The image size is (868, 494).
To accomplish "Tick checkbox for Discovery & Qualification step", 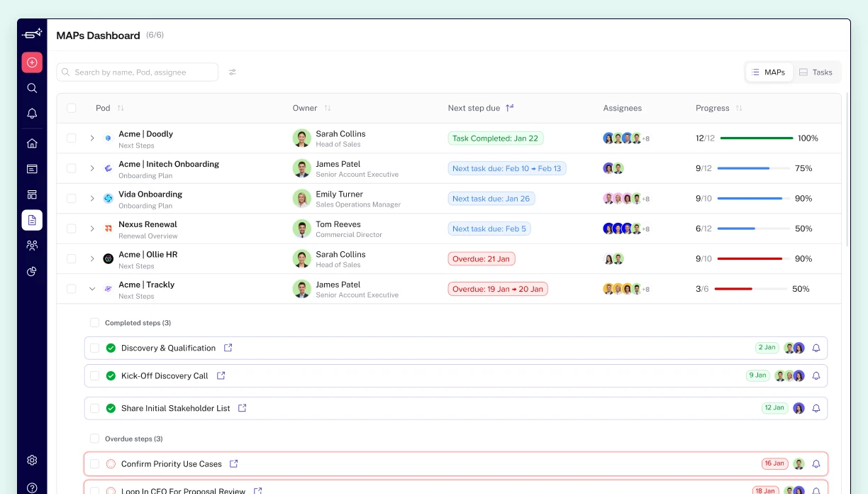I will 94,348.
